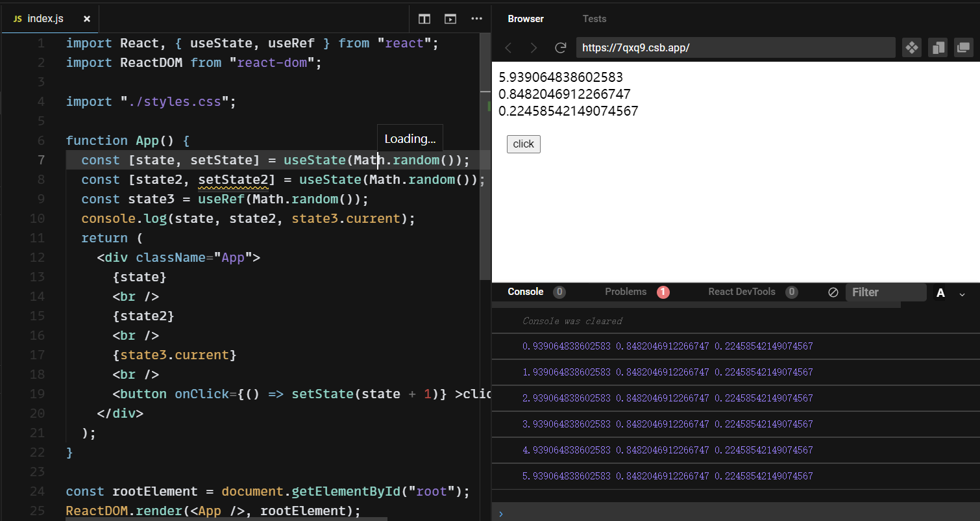The height and width of the screenshot is (521, 980).
Task: Open the preview window icon next to split view
Action: (450, 19)
